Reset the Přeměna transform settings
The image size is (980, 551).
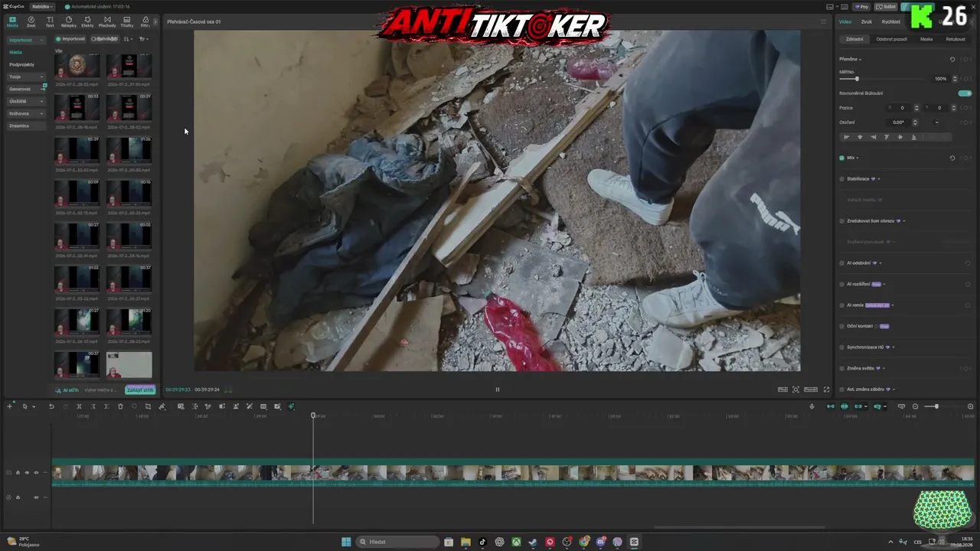pos(952,59)
